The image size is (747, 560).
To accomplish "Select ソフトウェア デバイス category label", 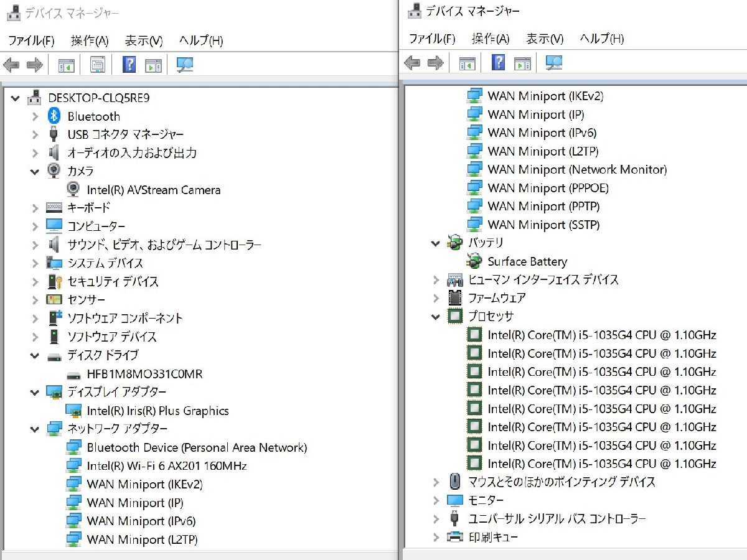I will coord(112,337).
